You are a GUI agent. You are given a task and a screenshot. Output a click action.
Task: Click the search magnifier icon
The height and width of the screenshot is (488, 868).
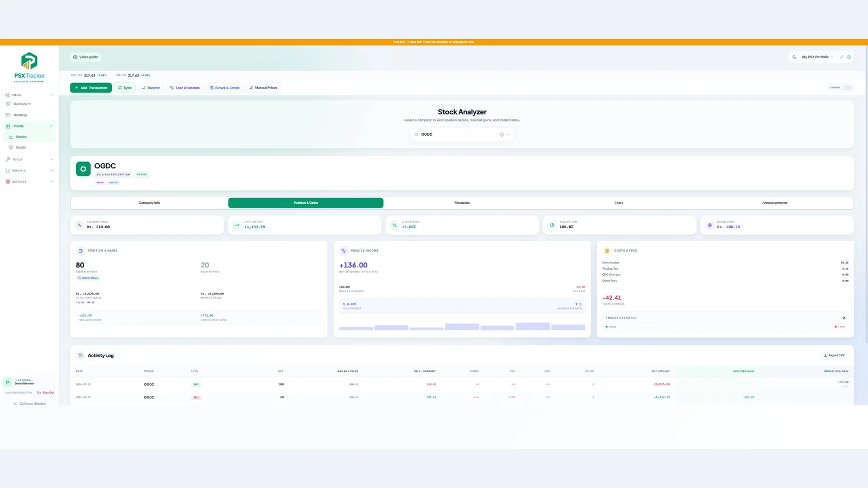[x=416, y=134]
